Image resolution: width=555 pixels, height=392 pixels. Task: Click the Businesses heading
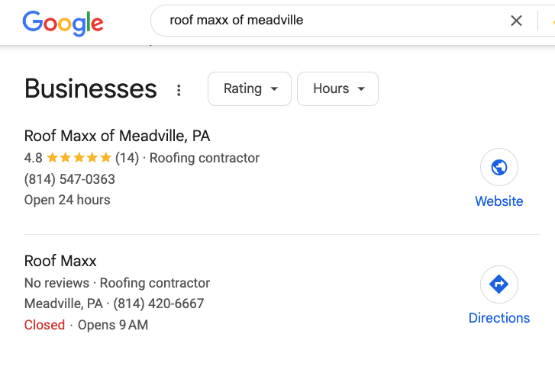click(90, 89)
